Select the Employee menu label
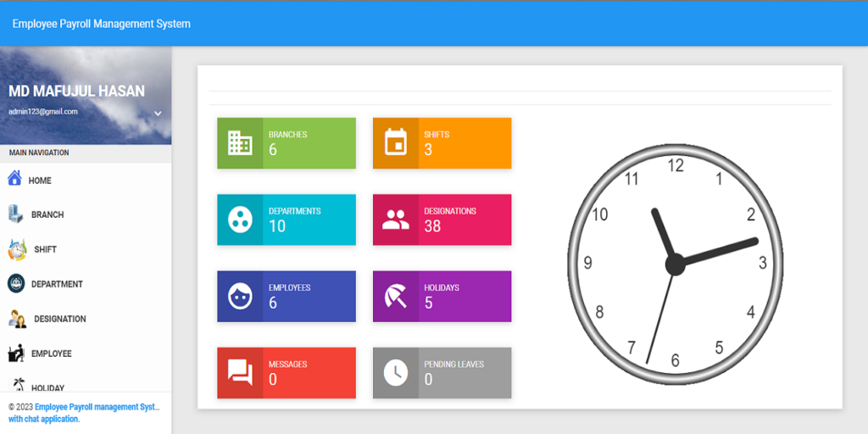The image size is (868, 434). (51, 353)
